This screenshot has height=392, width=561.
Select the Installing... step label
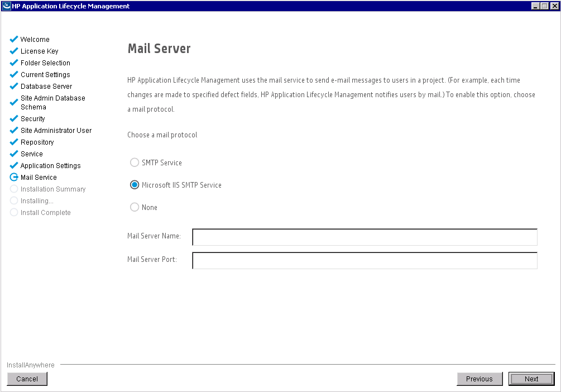37,201
